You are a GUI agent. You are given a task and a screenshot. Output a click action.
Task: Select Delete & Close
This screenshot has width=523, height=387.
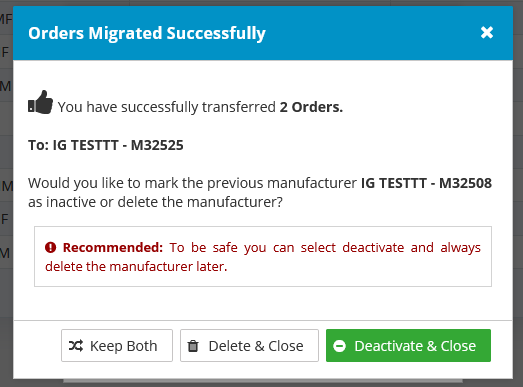(x=249, y=346)
